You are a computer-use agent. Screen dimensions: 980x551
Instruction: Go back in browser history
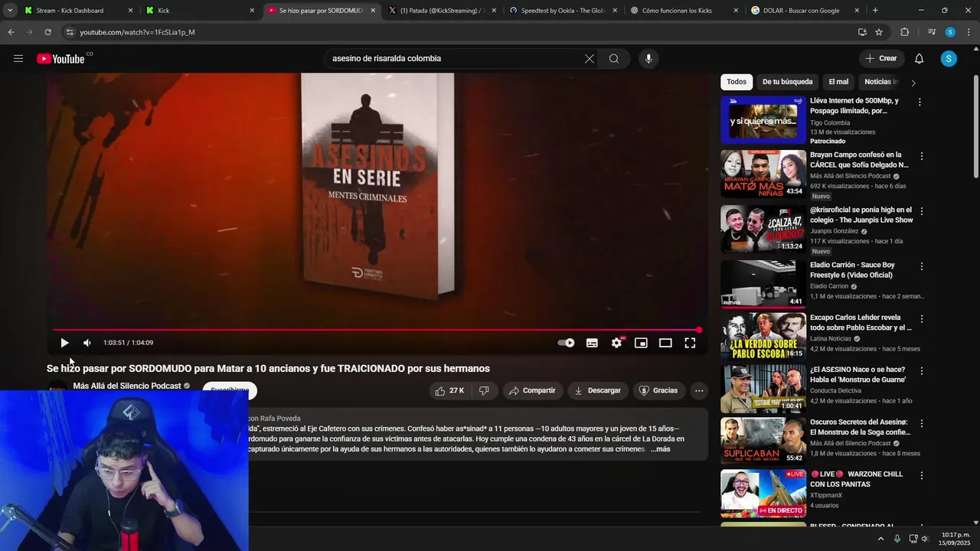[x=11, y=32]
